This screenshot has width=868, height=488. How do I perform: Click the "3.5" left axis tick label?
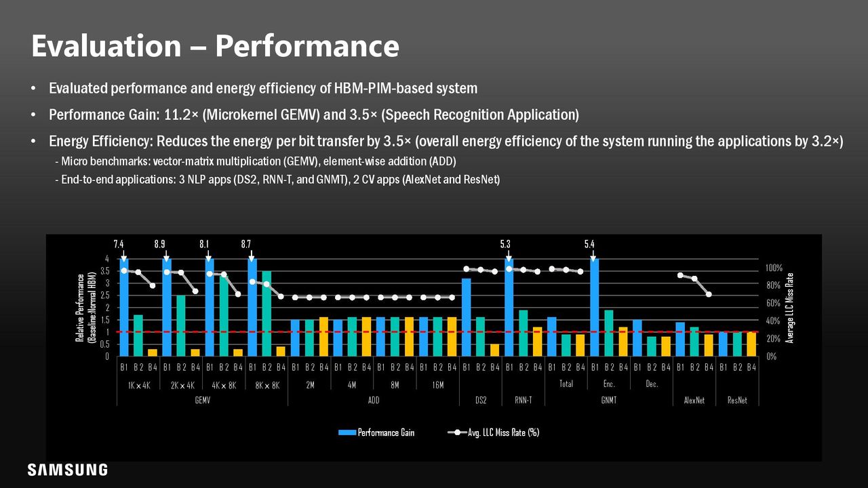click(106, 270)
